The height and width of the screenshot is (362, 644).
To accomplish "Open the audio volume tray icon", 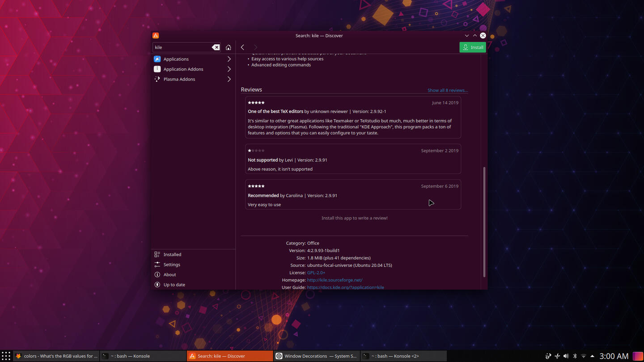I will pyautogui.click(x=566, y=356).
